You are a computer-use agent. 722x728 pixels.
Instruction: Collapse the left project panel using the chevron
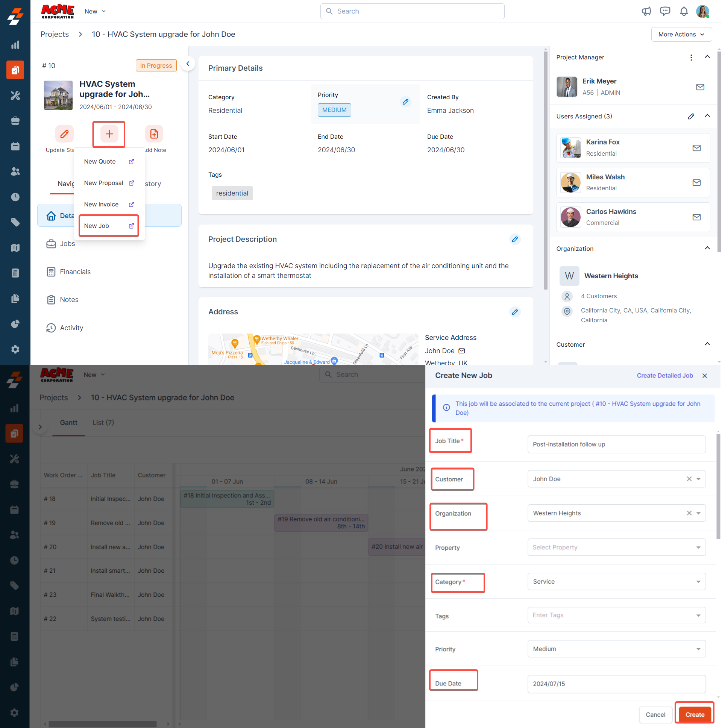pyautogui.click(x=188, y=64)
